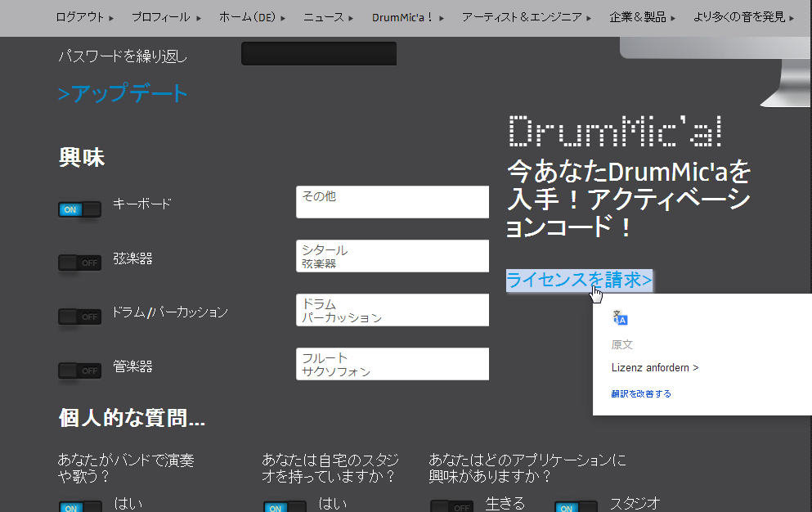Toggle the キーボード interest switch
The height and width of the screenshot is (512, 812).
[x=80, y=209]
